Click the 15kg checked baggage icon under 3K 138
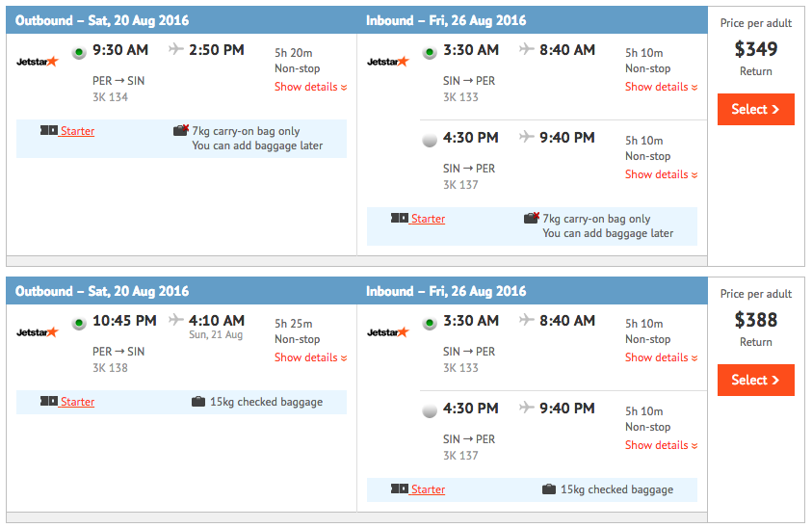 coord(198,402)
